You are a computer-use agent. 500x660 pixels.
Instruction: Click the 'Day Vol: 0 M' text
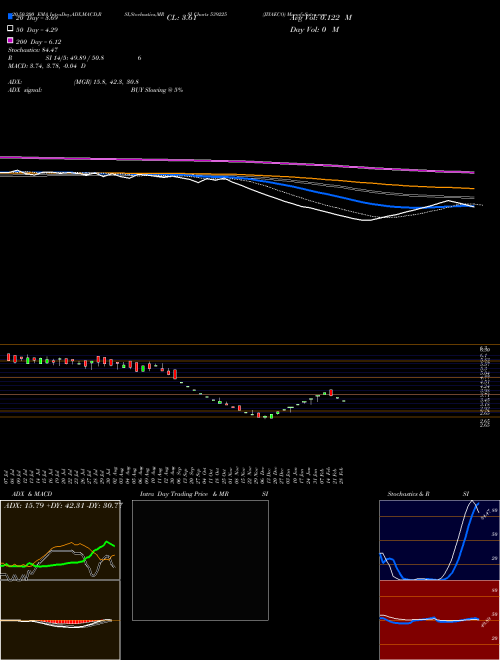click(x=314, y=29)
